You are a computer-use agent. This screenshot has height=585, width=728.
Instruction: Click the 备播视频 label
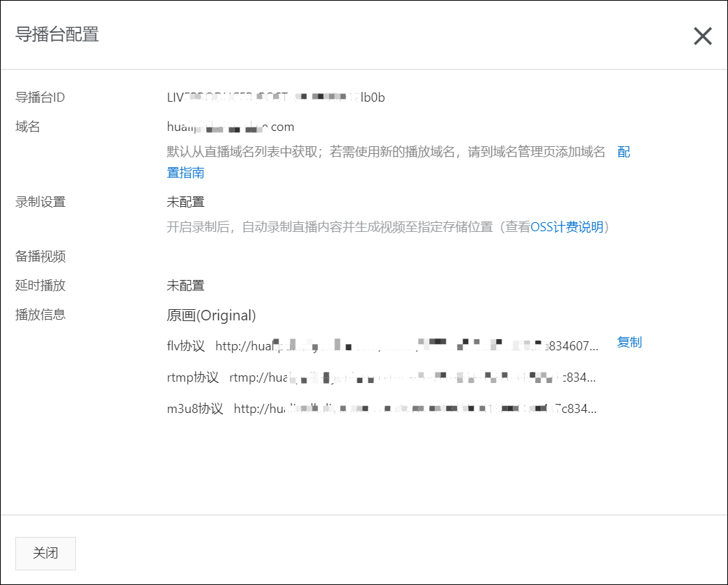coord(40,256)
